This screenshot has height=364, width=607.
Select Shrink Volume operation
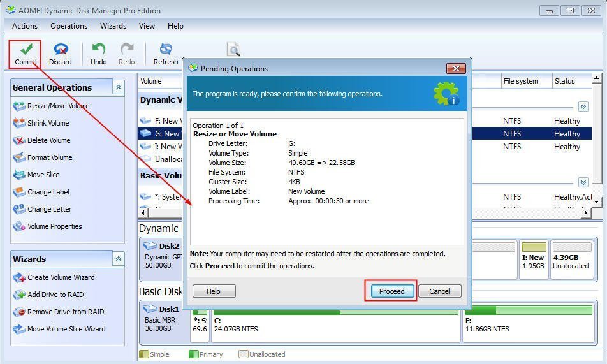point(41,123)
